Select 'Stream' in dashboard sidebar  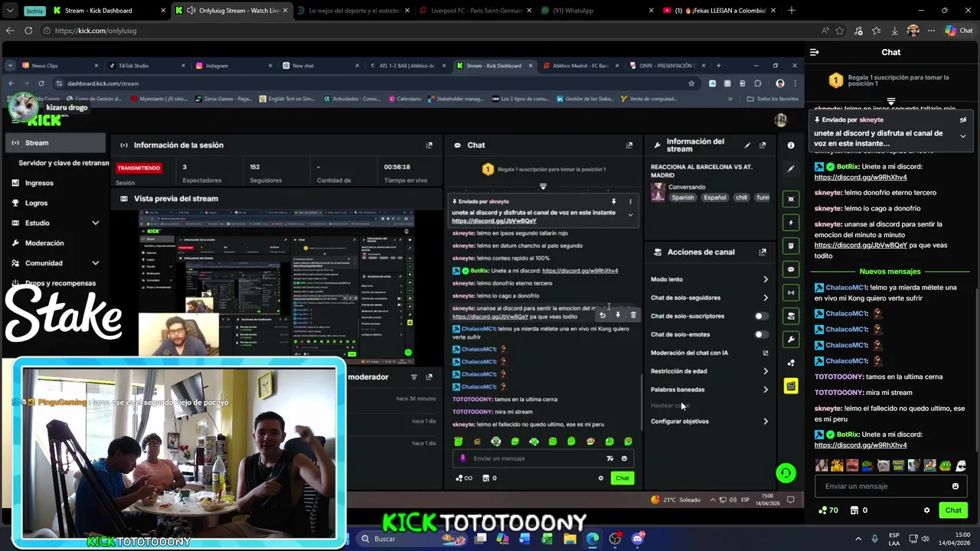(55, 142)
